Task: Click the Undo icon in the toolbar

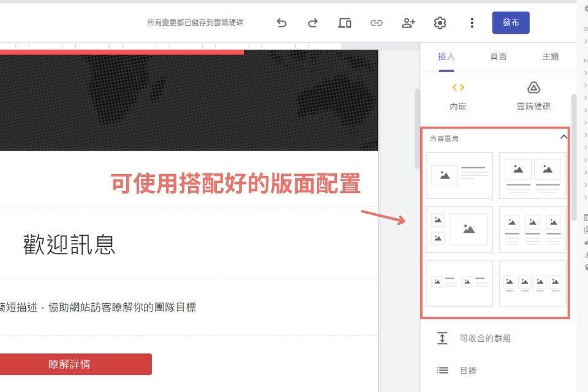Action: [x=281, y=23]
